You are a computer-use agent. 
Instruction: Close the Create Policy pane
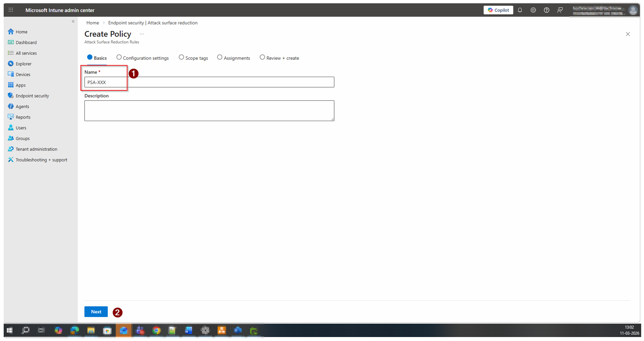click(x=628, y=34)
